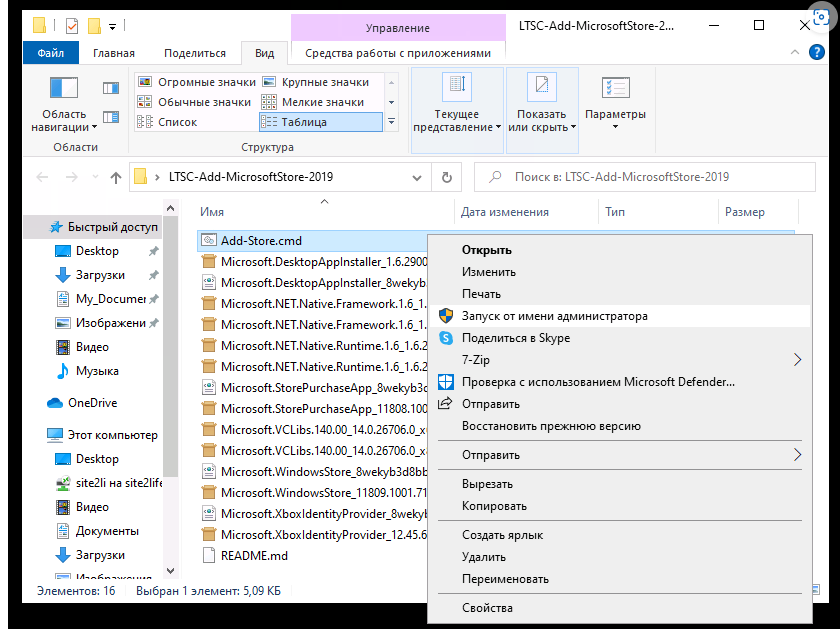Select the Таблица layout option
The height and width of the screenshot is (629, 840).
(321, 122)
